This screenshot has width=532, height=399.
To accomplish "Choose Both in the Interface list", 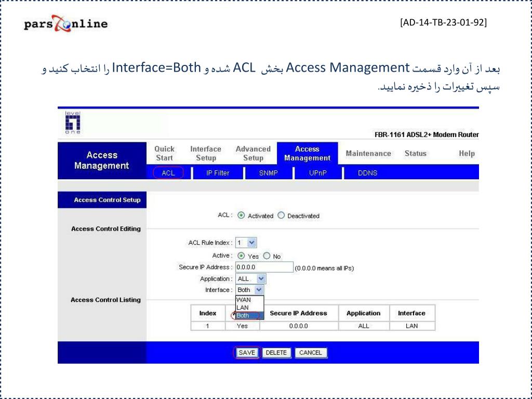I will pos(249,315).
